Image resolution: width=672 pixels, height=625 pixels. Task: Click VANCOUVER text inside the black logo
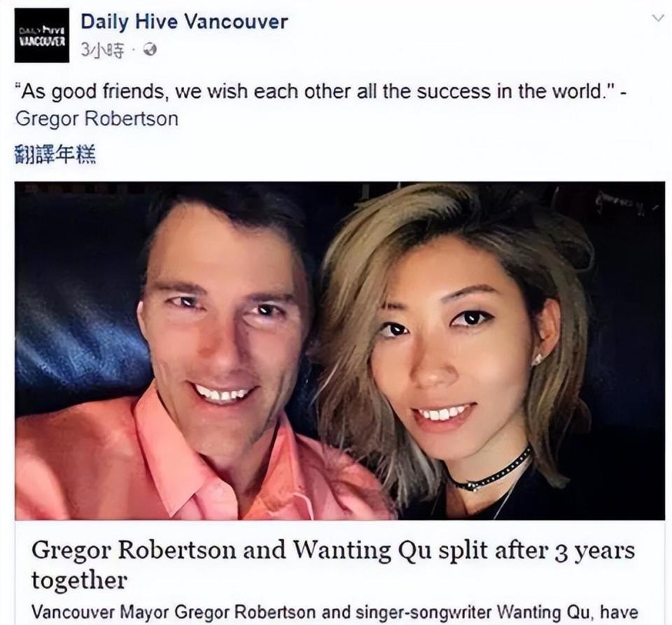click(42, 41)
